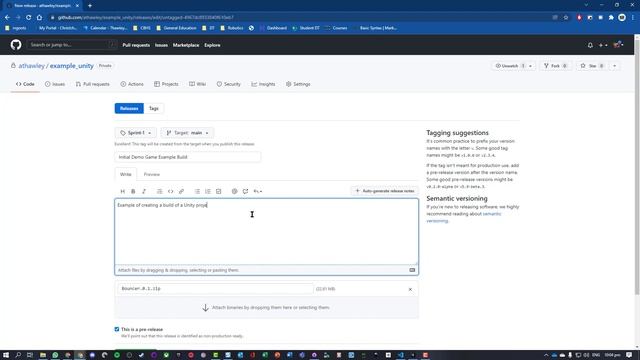Add a link with the chain icon
Screen dimensions: 640x360
[x=181, y=191]
